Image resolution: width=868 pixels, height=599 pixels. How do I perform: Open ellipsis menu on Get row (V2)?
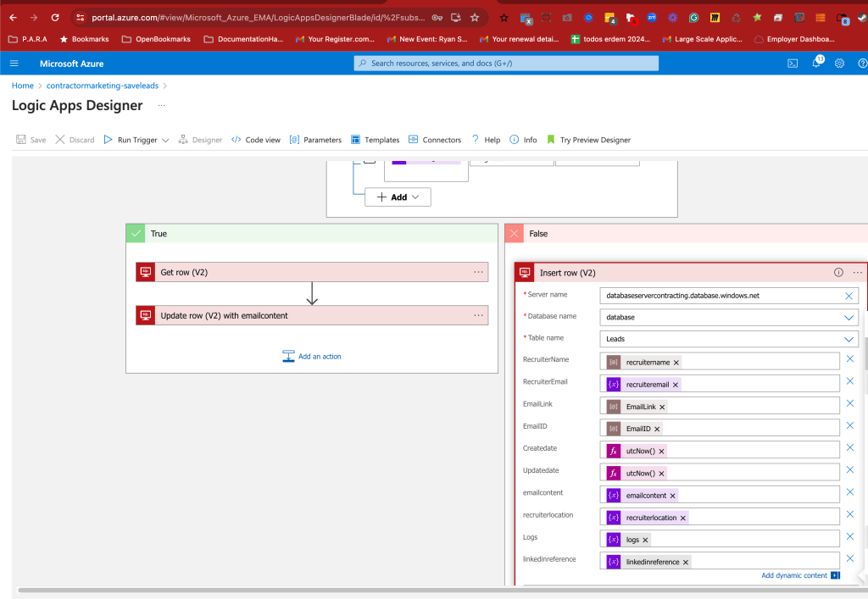pyautogui.click(x=478, y=272)
